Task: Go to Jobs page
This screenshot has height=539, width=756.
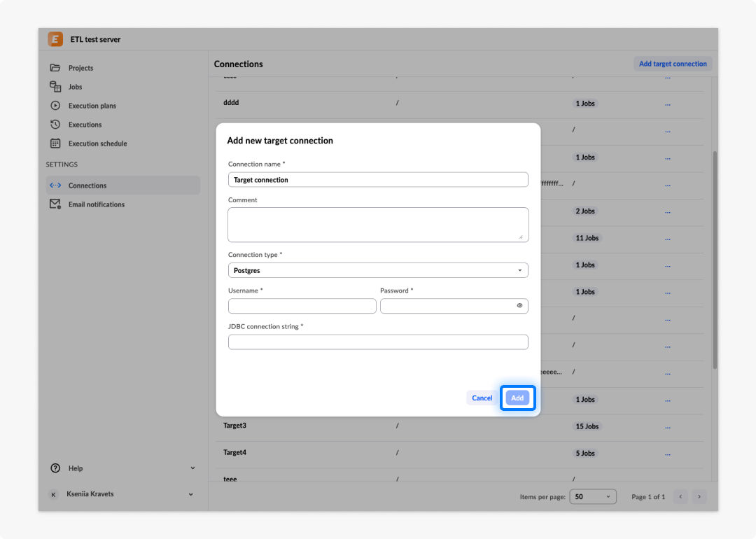Action: click(x=75, y=87)
